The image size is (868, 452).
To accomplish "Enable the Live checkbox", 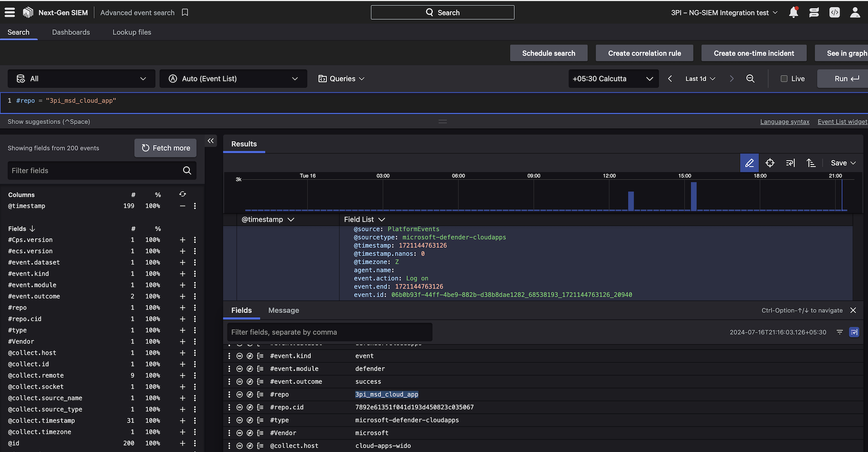I will point(784,79).
